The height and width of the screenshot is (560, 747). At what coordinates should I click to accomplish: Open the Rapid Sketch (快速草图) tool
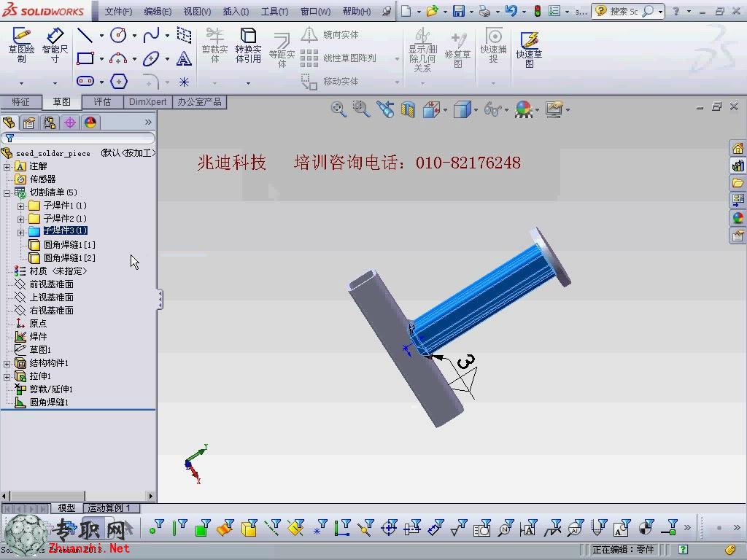tap(529, 50)
